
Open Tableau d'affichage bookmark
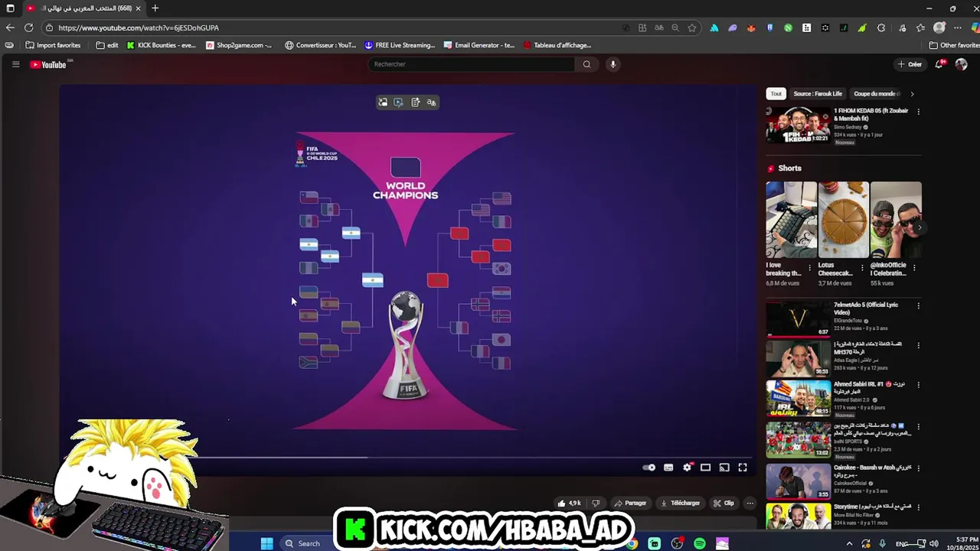(x=557, y=45)
